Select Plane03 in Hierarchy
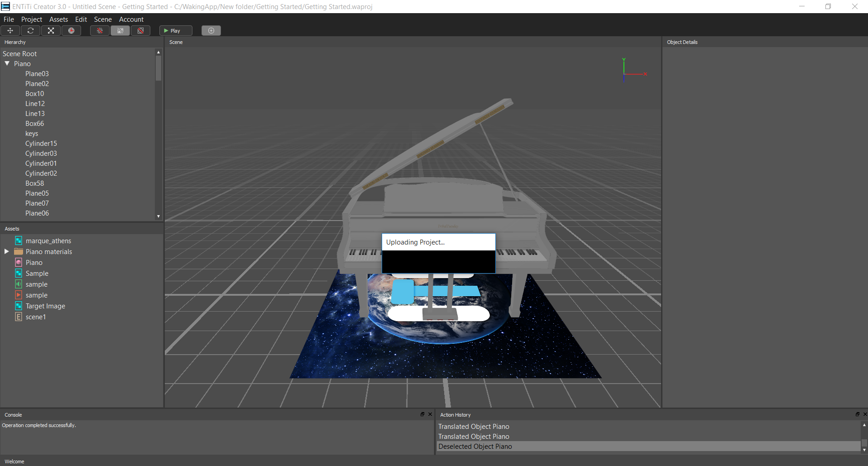Image resolution: width=868 pixels, height=466 pixels. [x=37, y=73]
